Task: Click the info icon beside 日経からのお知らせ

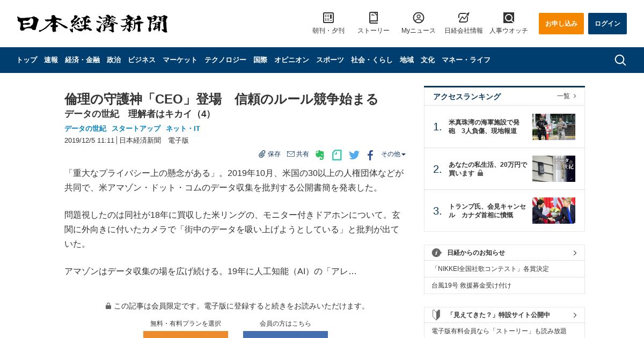Action: click(436, 253)
